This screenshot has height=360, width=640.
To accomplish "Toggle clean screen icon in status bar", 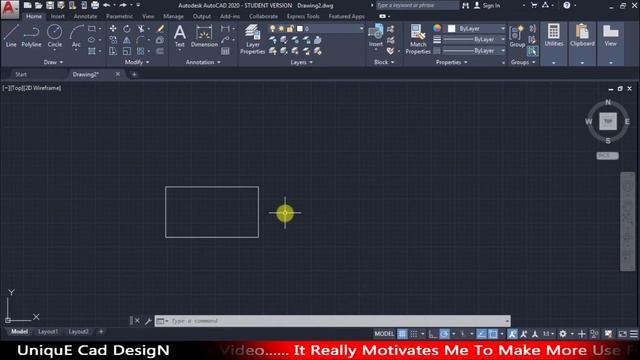I will click(622, 334).
